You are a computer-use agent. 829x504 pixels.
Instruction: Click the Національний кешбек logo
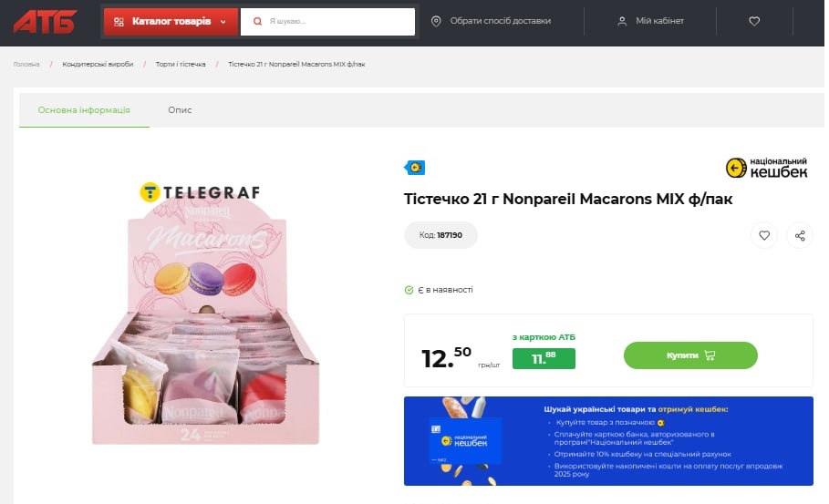pyautogui.click(x=766, y=168)
